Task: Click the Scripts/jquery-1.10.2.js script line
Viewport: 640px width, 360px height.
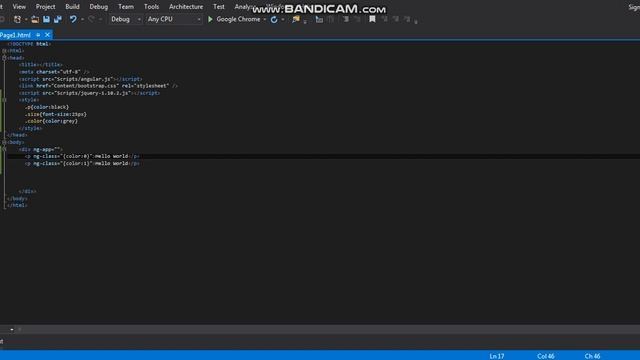Action: pyautogui.click(x=89, y=93)
